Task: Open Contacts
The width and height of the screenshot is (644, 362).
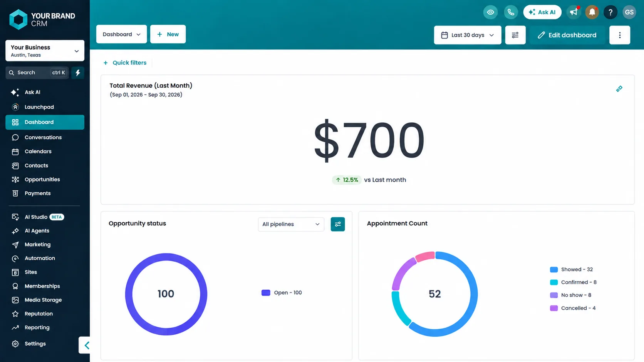Action: (45, 165)
